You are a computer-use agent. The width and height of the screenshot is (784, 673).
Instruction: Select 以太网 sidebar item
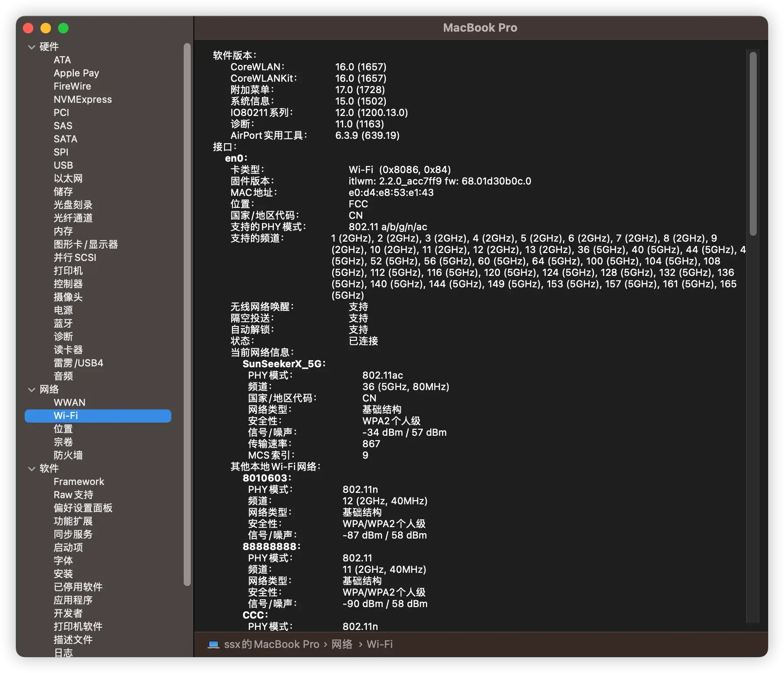(x=68, y=179)
